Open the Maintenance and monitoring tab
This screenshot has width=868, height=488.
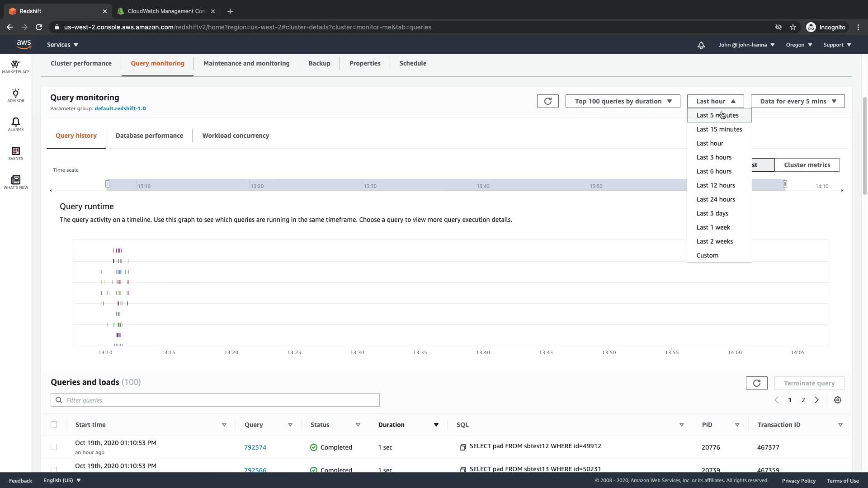(x=246, y=63)
